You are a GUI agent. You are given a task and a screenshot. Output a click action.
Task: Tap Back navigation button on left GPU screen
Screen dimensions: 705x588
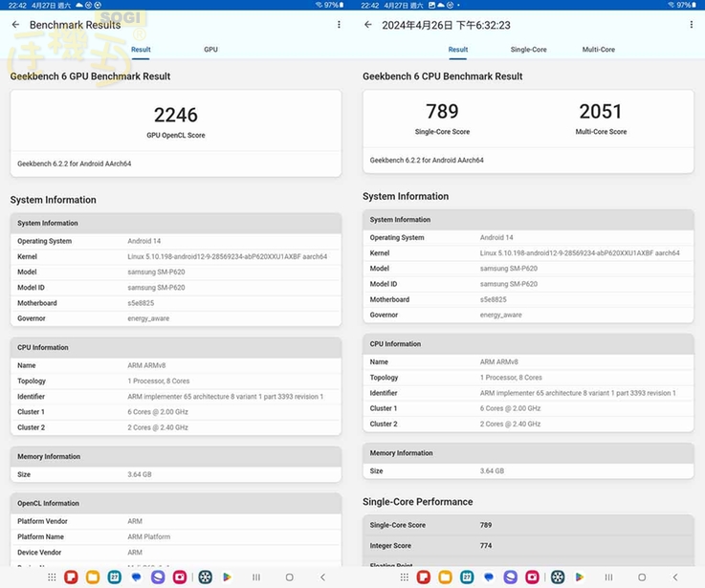click(x=322, y=577)
